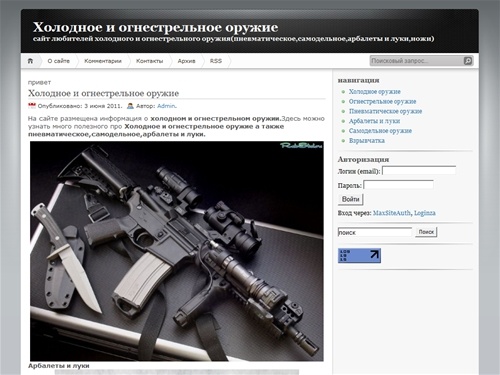The width and height of the screenshot is (500, 375).
Task: Open 'Самодельное оружие' sidebar link
Action: pyautogui.click(x=380, y=131)
